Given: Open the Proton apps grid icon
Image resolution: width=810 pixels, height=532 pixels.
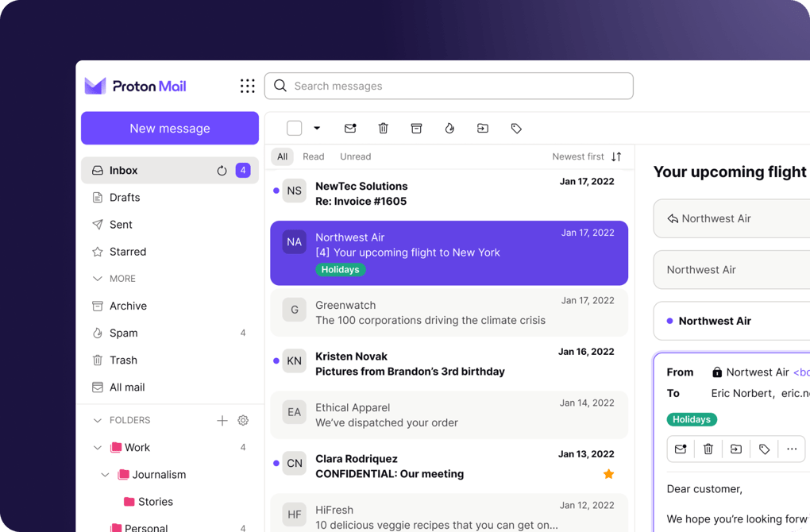Looking at the screenshot, I should pos(248,86).
